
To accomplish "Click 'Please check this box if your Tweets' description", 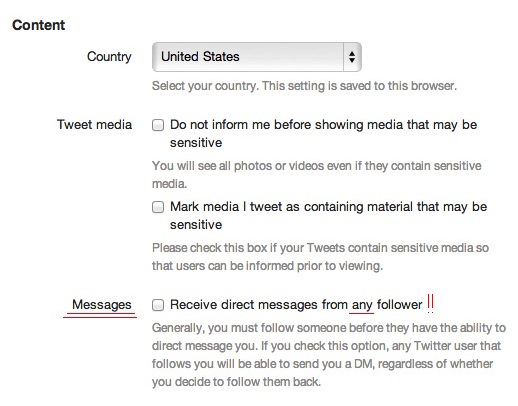I will [x=320, y=257].
